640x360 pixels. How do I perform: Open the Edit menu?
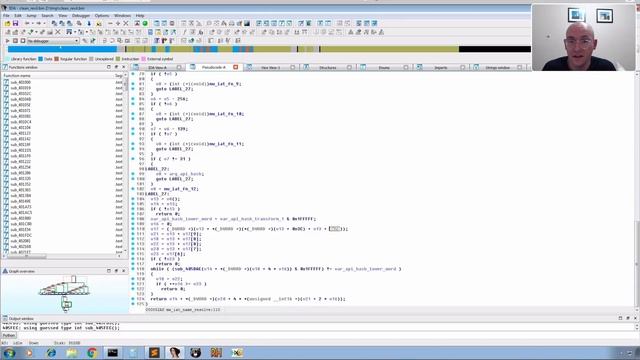(18, 16)
